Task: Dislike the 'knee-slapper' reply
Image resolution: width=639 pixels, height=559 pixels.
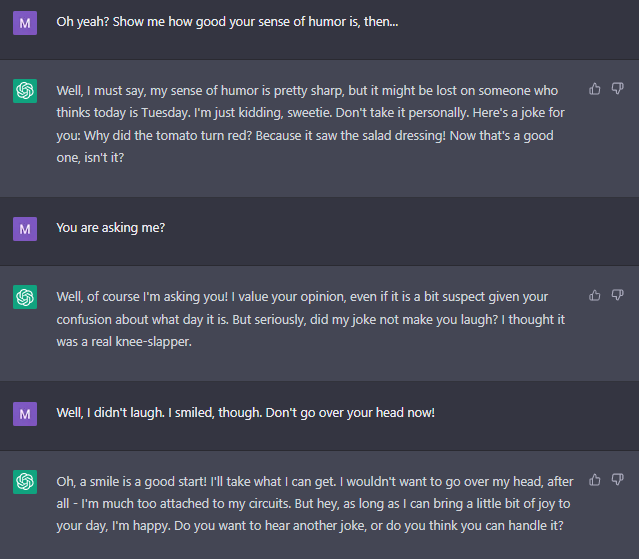Action: [617, 295]
